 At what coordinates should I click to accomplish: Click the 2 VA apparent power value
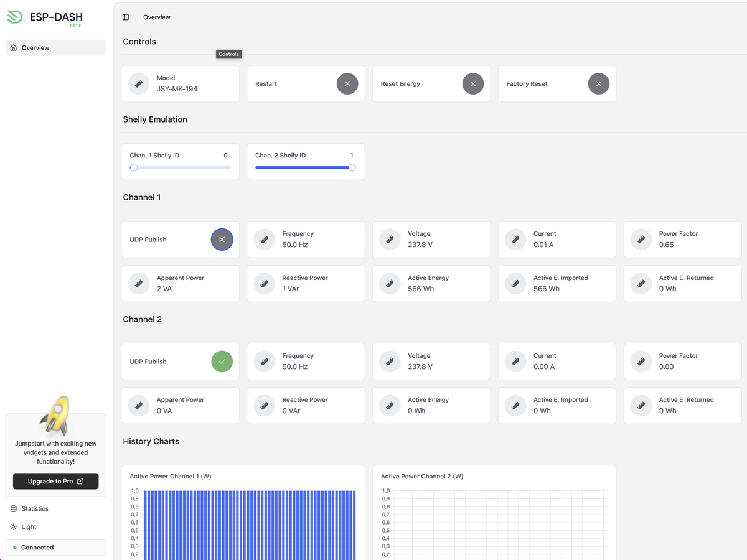[164, 289]
